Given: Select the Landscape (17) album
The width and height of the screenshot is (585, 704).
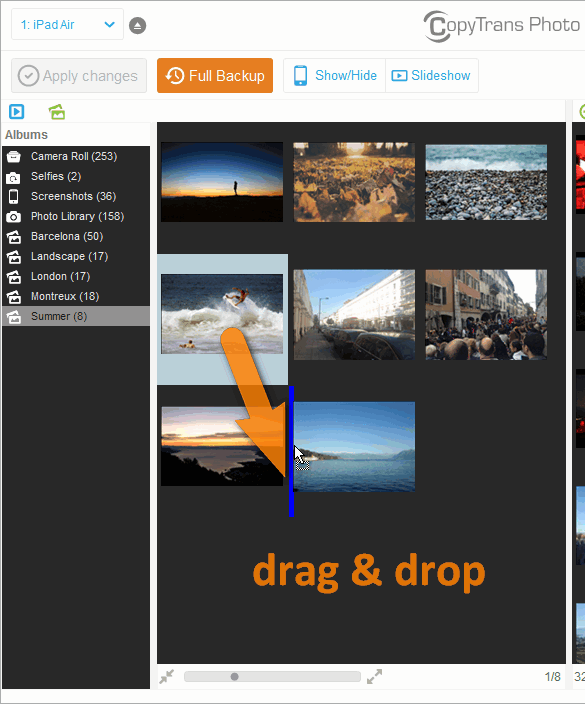Looking at the screenshot, I should pyautogui.click(x=76, y=256).
